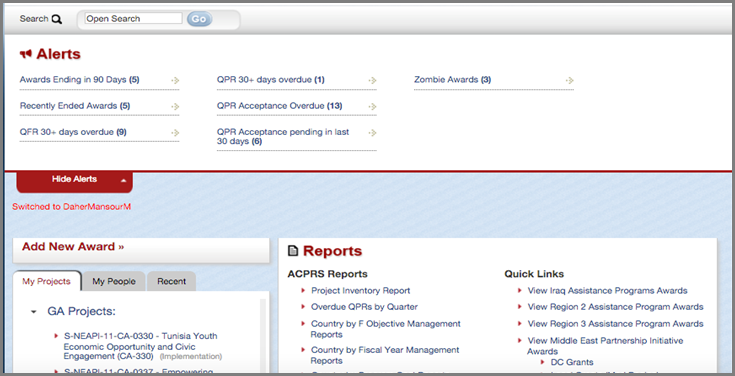
Task: View Region 3 Assistance Program Awards
Action: click(x=615, y=323)
